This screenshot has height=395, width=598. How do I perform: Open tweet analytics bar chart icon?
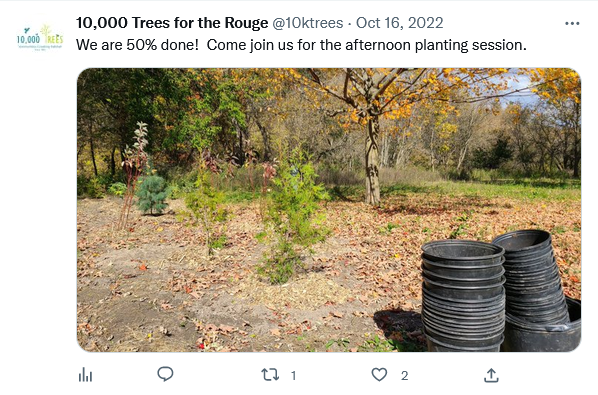85,375
